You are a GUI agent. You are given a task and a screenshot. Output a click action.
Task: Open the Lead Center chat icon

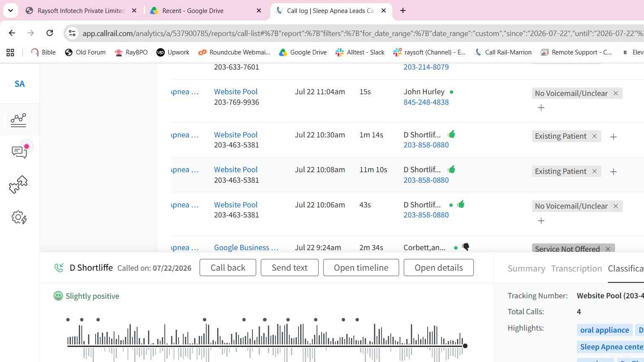point(20,151)
